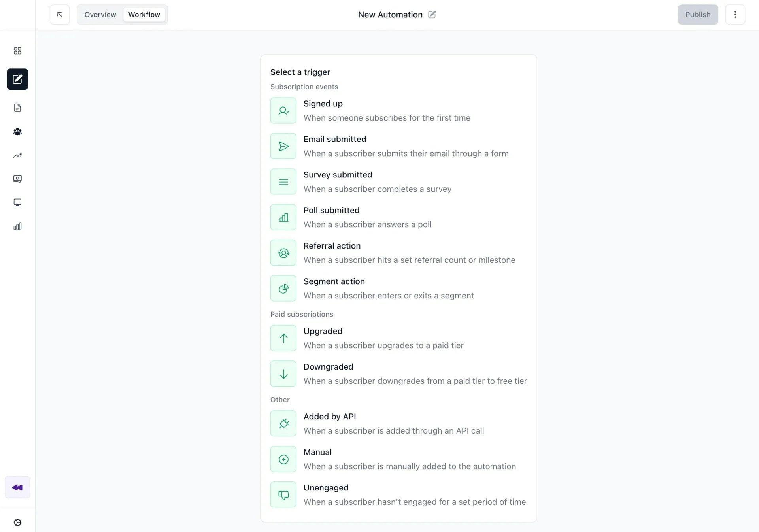The width and height of the screenshot is (759, 532).
Task: Open the posts document icon in the sidebar
Action: click(17, 108)
